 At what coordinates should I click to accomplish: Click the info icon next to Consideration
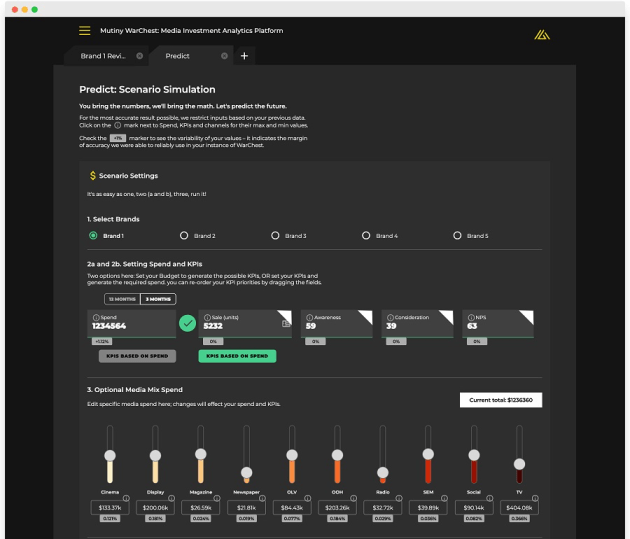390,317
